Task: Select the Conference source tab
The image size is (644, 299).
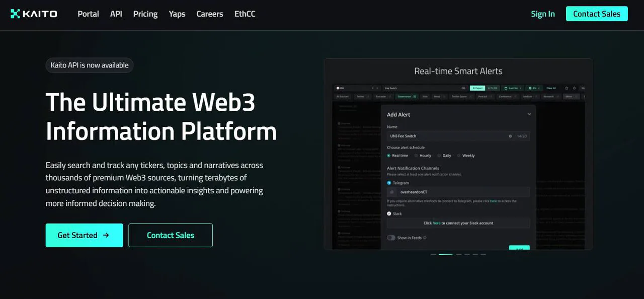Action: [x=508, y=96]
